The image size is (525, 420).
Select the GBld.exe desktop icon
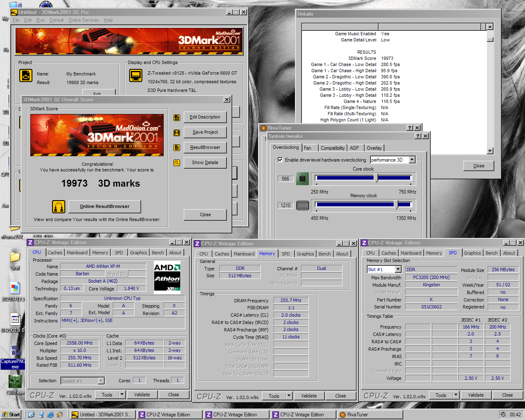[15, 386]
